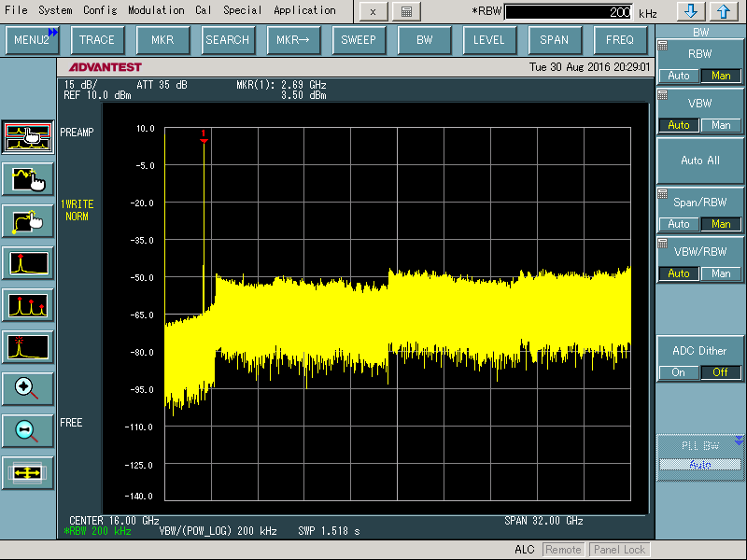Viewport: 747px width, 560px height.
Task: Click the SEARCH button
Action: click(x=228, y=40)
